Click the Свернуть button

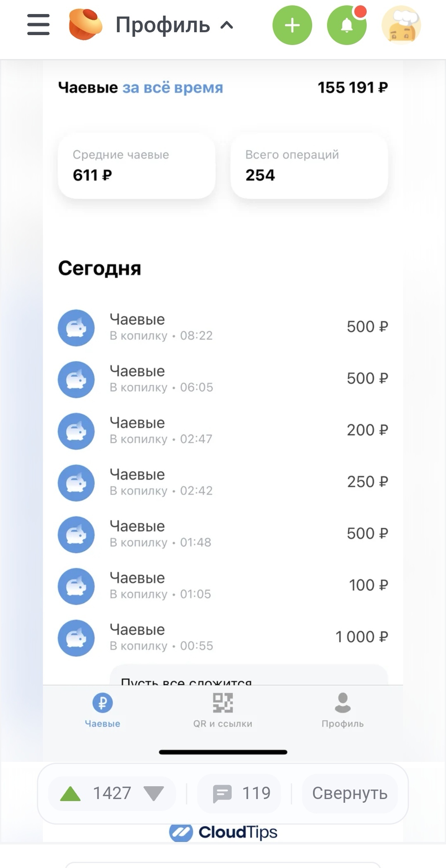tap(349, 793)
